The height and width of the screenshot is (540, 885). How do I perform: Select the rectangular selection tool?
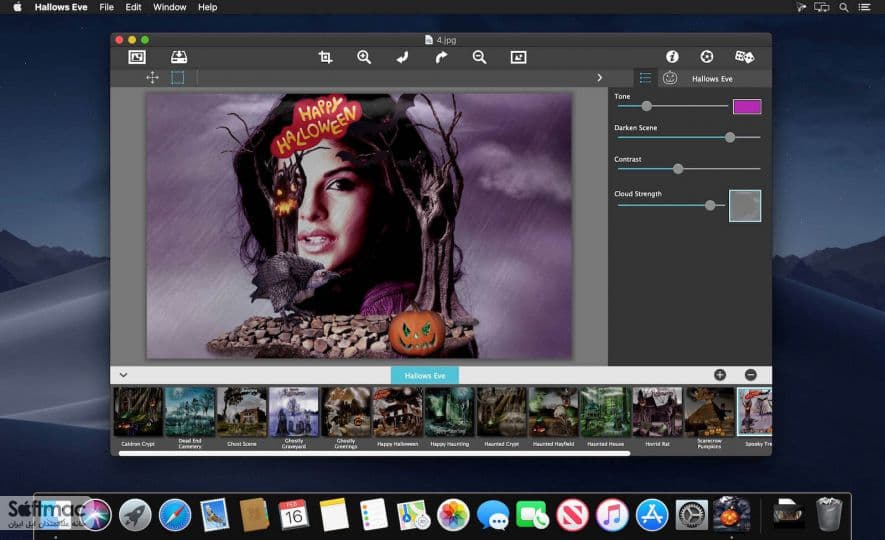[177, 77]
